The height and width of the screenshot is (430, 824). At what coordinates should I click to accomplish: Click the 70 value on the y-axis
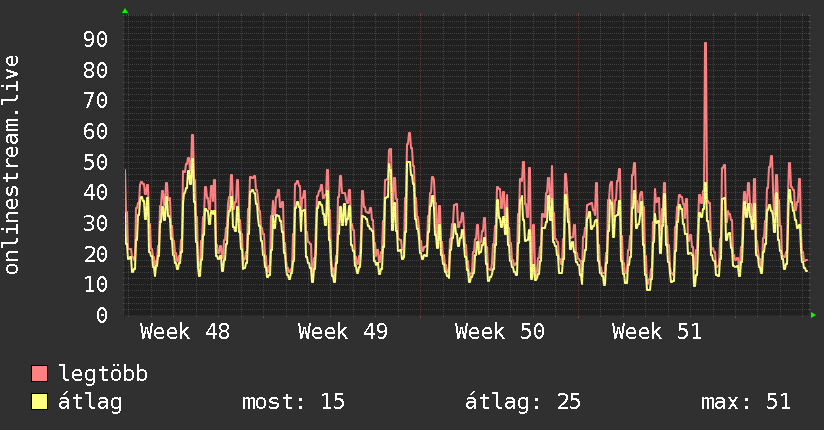coord(95,100)
